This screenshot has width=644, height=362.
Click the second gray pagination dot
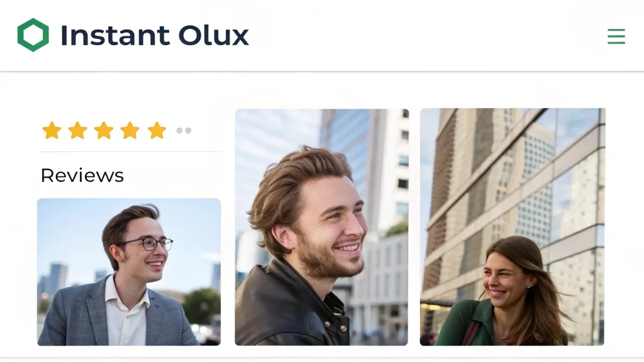188,131
